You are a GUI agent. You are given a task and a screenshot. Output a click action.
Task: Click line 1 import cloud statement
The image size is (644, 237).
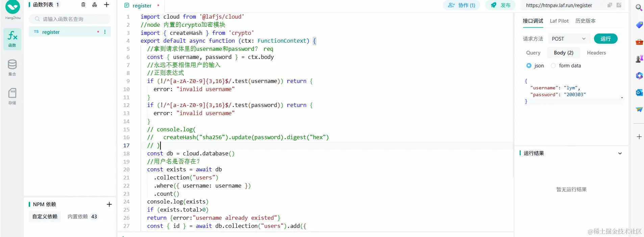[192, 17]
